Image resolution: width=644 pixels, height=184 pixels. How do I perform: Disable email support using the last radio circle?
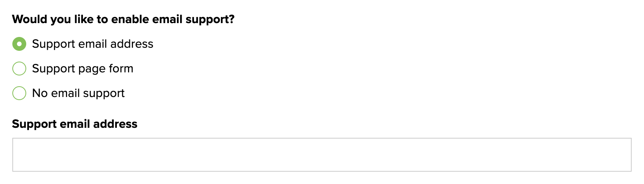(x=19, y=93)
